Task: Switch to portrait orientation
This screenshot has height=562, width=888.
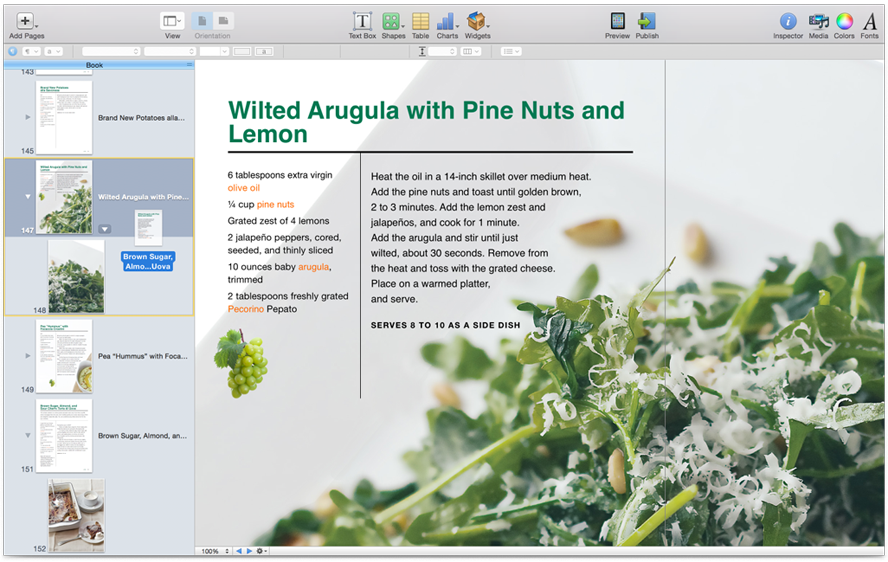Action: click(x=201, y=21)
